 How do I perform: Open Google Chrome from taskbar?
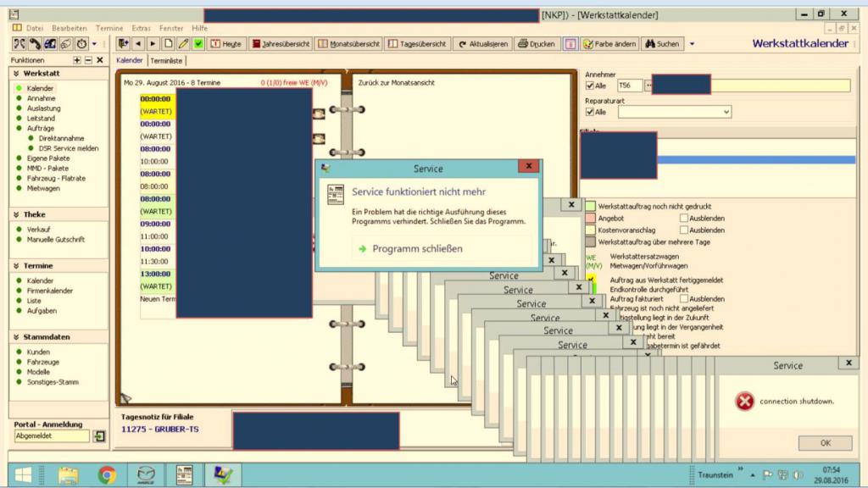tap(107, 475)
